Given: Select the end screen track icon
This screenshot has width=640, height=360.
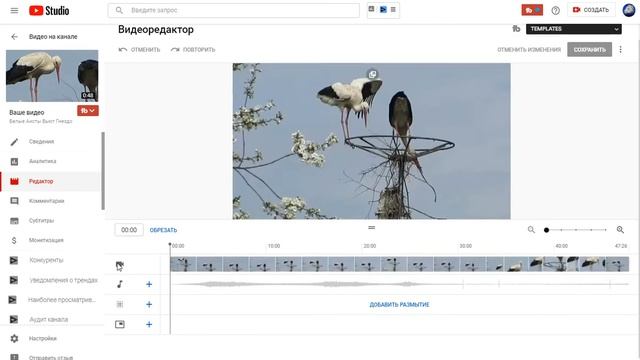Looking at the screenshot, I should (x=120, y=324).
